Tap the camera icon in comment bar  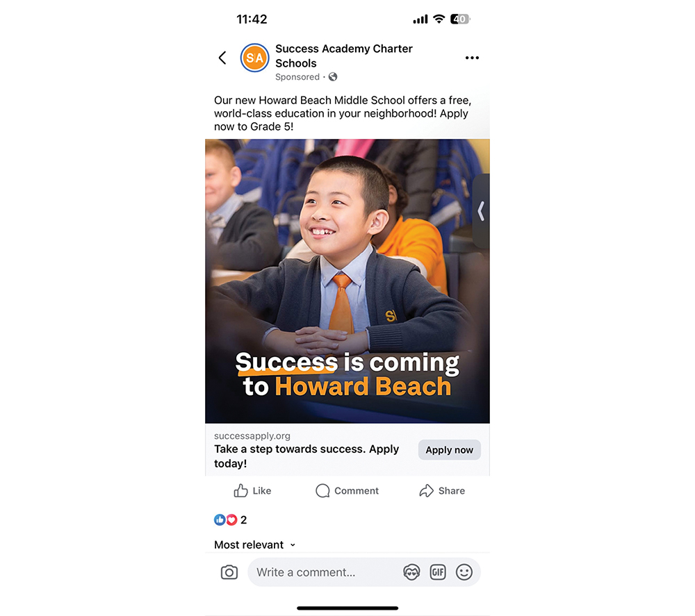pyautogui.click(x=229, y=572)
